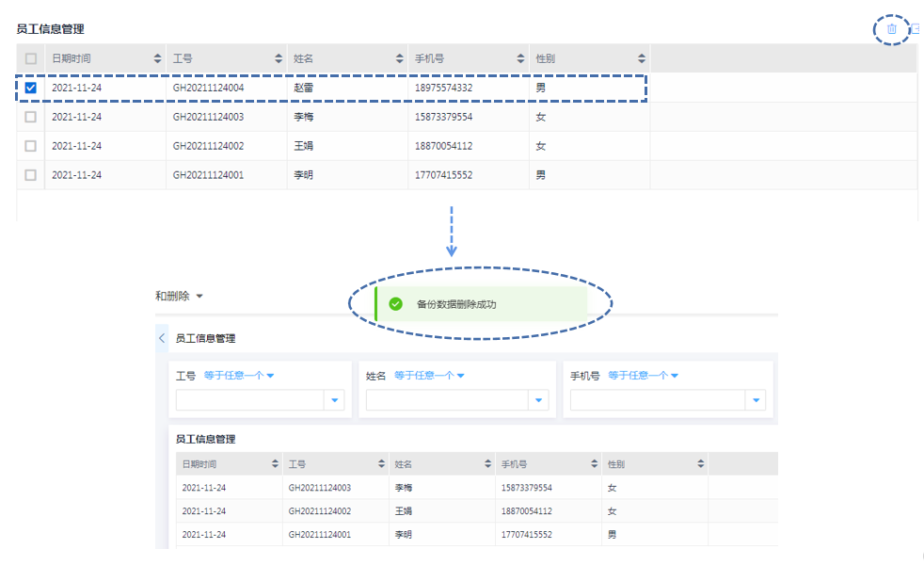Sort upper table by 姓名 column
The width and height of the screenshot is (924, 565).
click(400, 58)
